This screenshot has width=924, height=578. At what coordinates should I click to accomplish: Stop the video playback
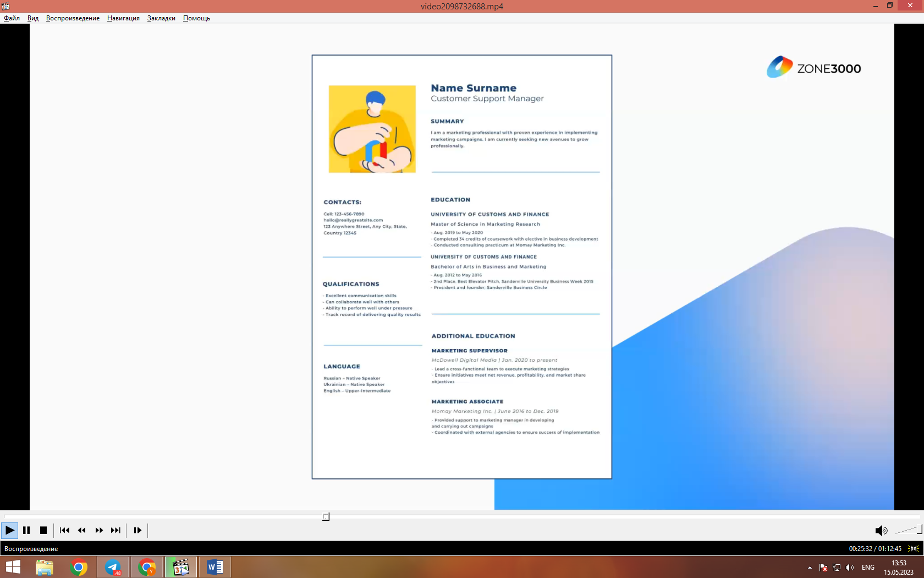[43, 530]
